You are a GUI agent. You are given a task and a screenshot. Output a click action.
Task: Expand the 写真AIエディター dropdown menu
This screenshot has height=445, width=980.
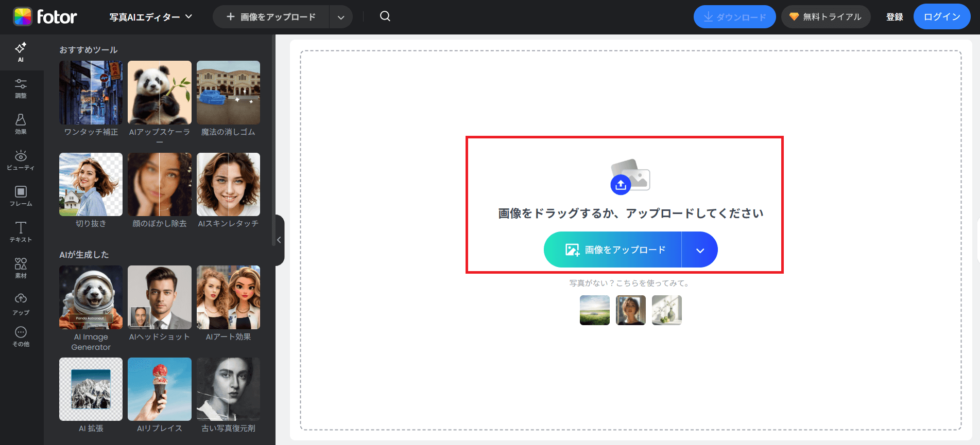150,17
